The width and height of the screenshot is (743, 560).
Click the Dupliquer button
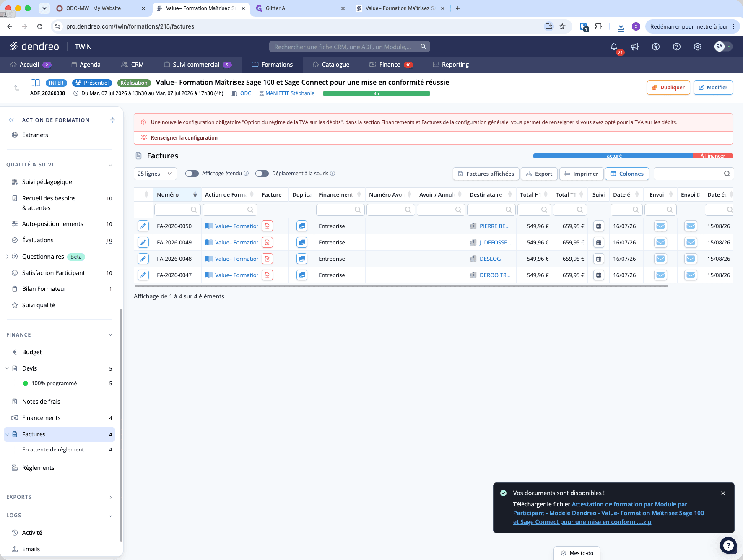668,88
